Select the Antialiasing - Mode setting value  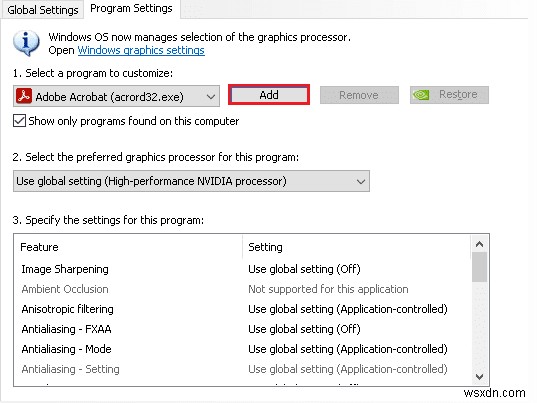point(348,349)
